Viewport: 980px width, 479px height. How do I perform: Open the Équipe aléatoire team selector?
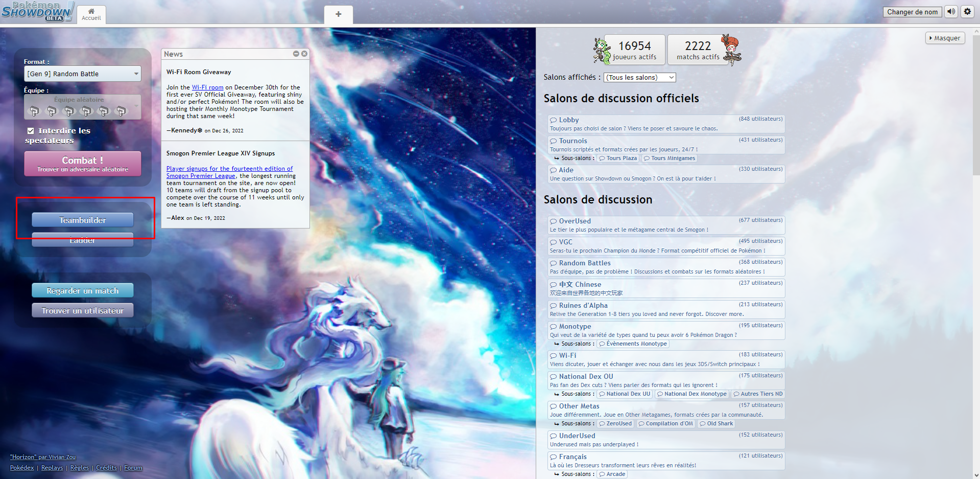(x=83, y=107)
